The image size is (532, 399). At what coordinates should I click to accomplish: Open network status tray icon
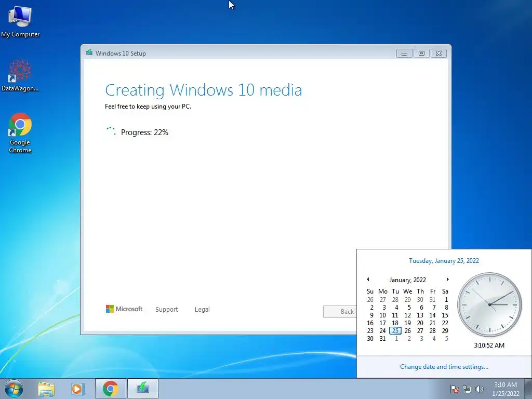pyautogui.click(x=467, y=389)
